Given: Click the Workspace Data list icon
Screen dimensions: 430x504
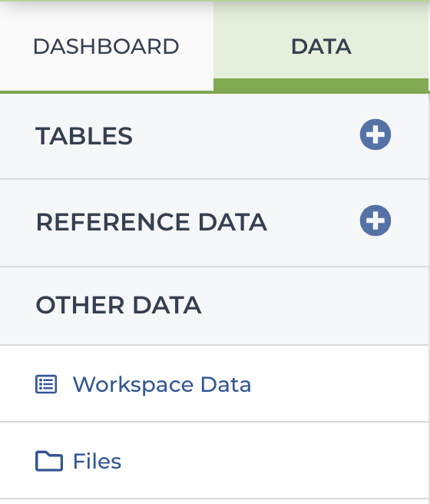Looking at the screenshot, I should 46,384.
